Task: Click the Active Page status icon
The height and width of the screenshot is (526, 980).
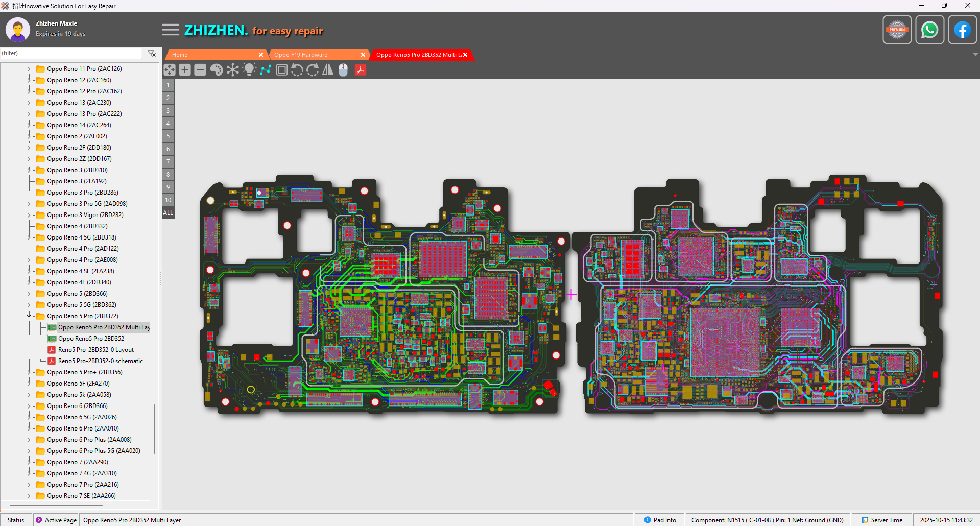Action: coord(39,520)
